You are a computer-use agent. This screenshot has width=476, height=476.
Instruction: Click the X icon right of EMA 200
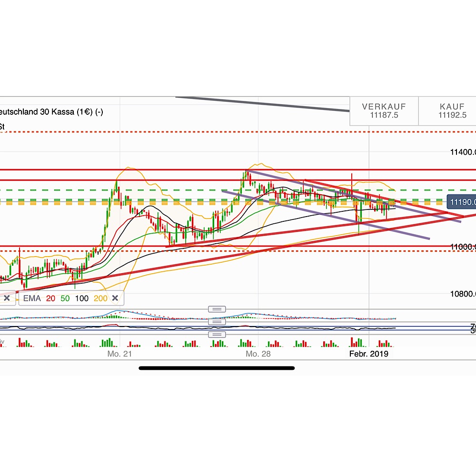(115, 298)
